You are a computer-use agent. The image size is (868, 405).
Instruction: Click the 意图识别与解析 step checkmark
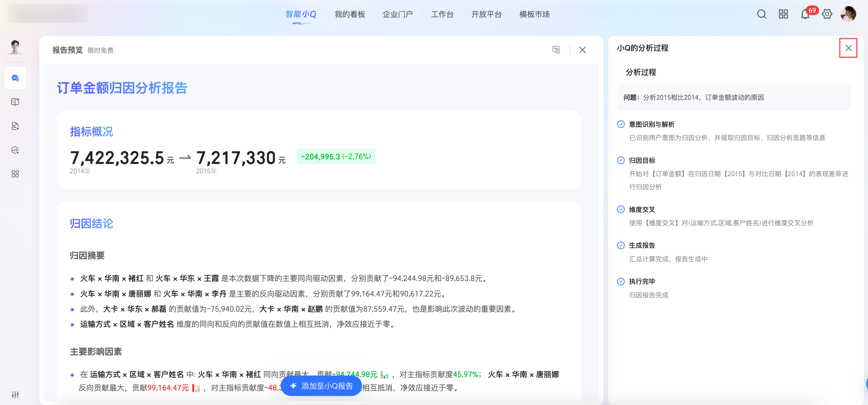pos(620,124)
